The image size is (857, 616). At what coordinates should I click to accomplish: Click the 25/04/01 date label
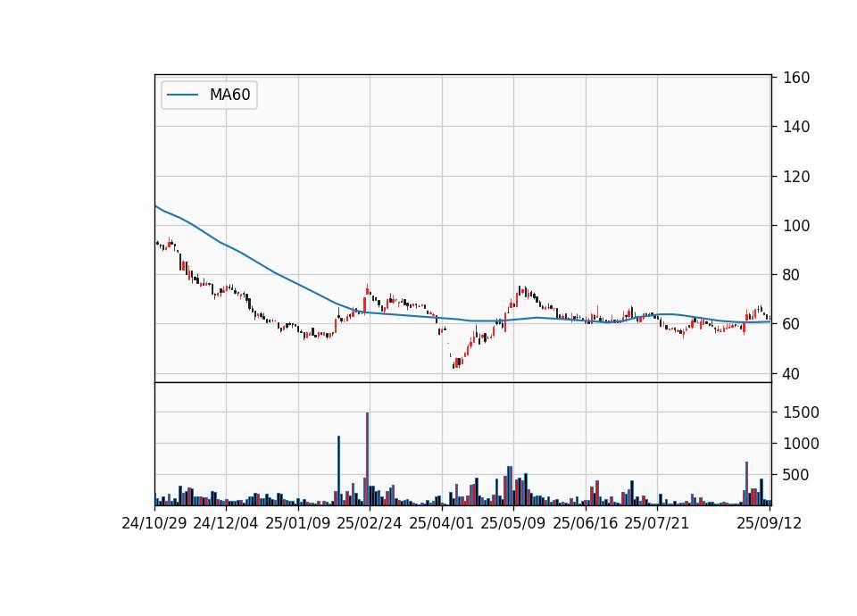tap(442, 523)
